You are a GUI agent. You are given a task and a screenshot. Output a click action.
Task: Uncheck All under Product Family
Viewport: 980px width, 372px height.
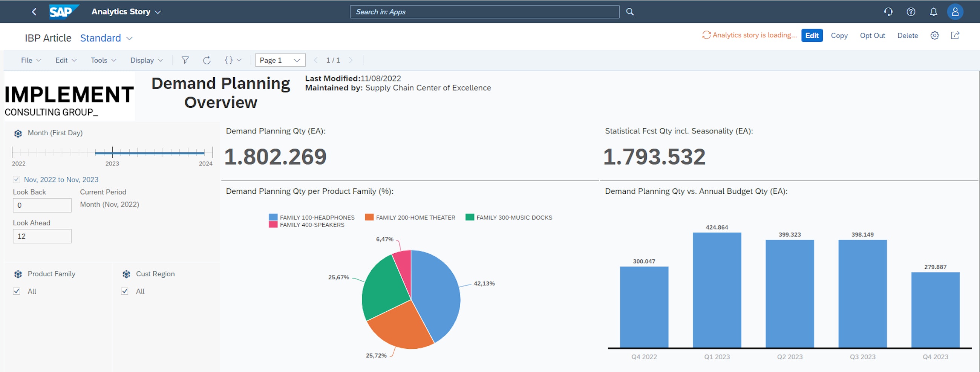[x=16, y=291]
